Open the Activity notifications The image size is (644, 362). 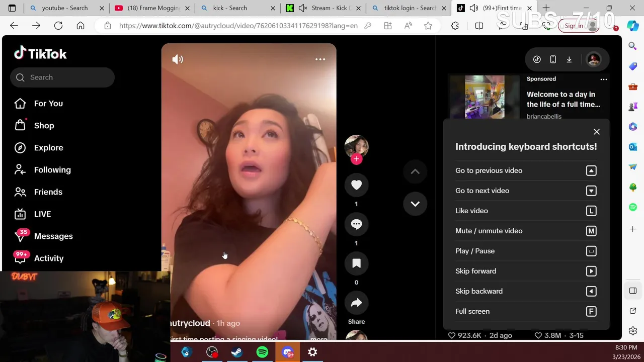[49, 258]
